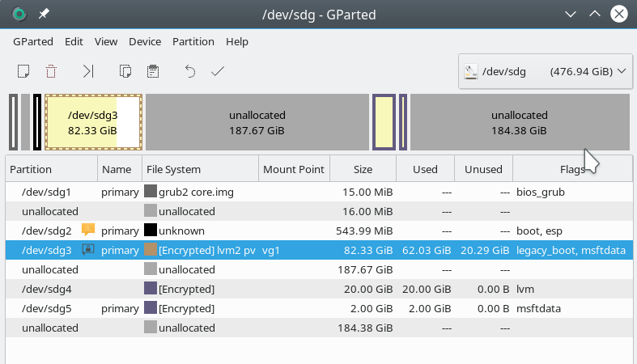Select the 187.67 GiB unallocated graphic block
Screen dimensions: 637x364
[x=257, y=123]
